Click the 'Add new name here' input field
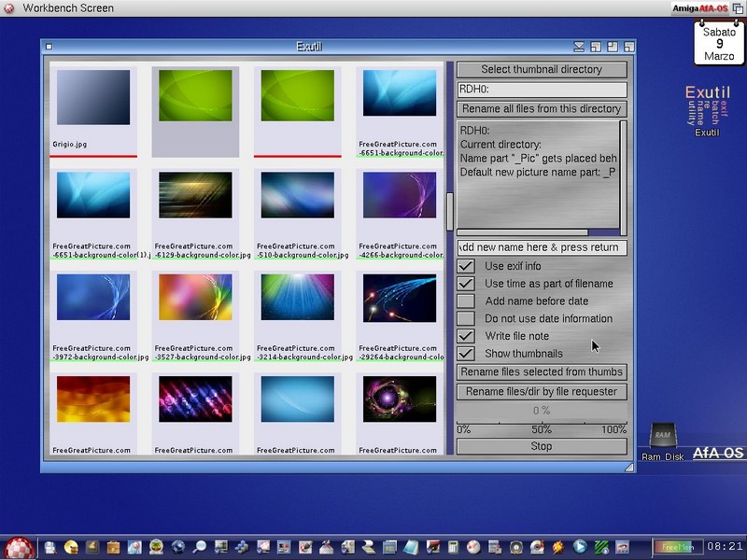Screen dimensions: 747x560 coord(542,248)
